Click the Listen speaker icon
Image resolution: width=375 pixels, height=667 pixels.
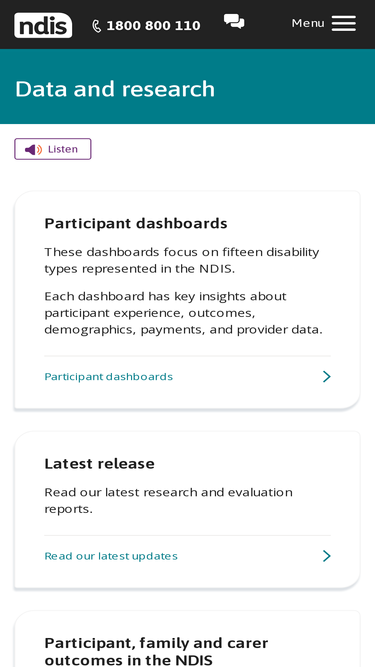[33, 149]
